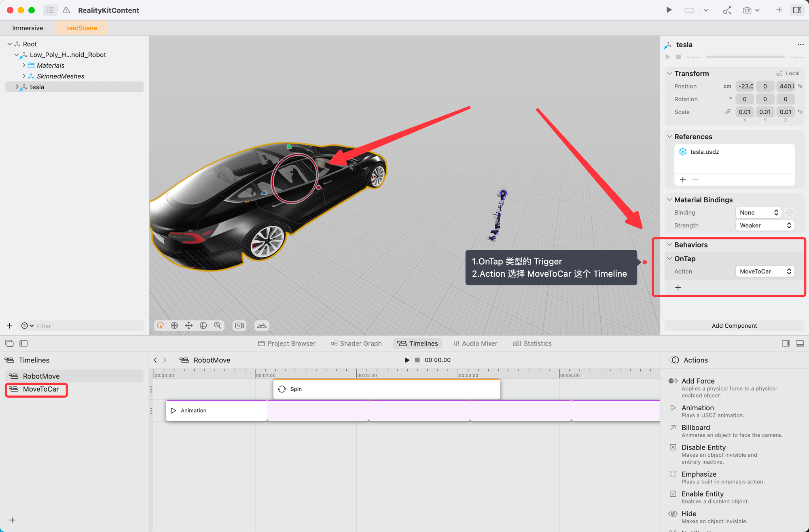Click the tesla animation scrubber slider
Screen dimensions: 809x532
pos(745,57)
